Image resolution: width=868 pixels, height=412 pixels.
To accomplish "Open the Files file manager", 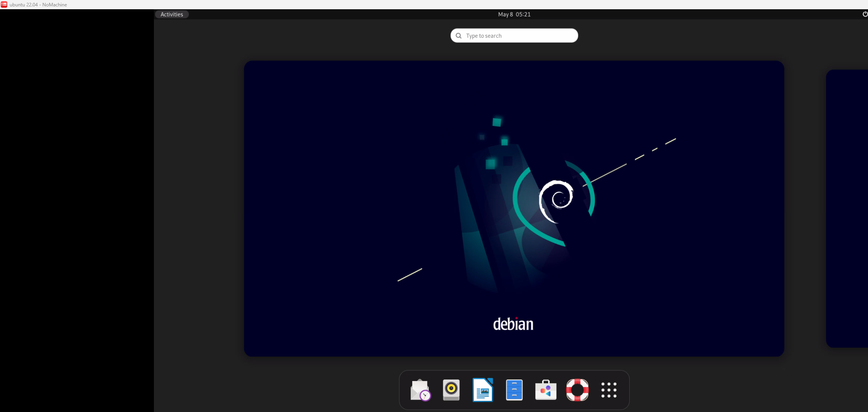I will point(514,390).
